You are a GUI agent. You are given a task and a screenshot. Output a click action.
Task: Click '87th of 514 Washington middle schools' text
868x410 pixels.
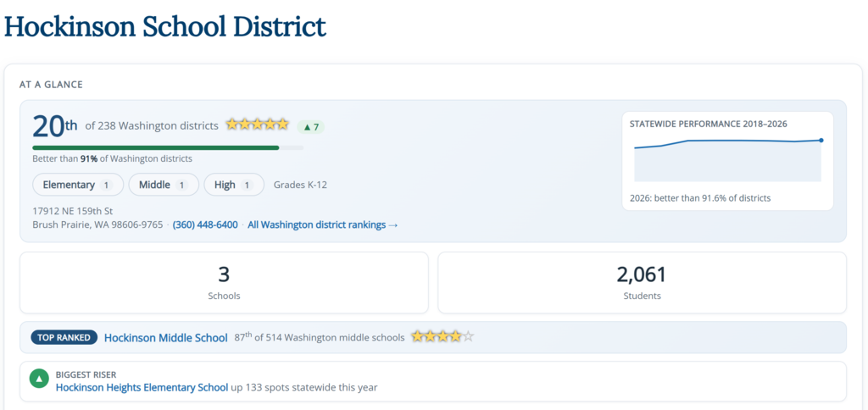(x=320, y=337)
